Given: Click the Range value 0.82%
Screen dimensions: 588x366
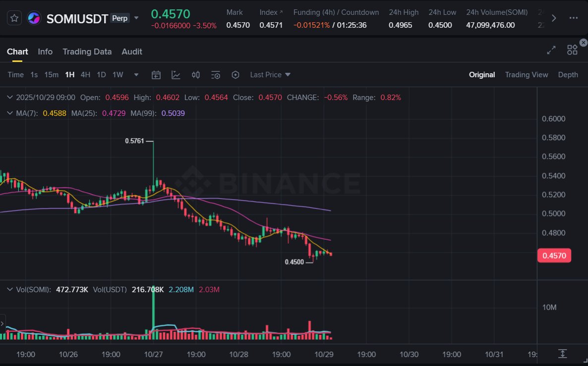Looking at the screenshot, I should click(x=390, y=98).
